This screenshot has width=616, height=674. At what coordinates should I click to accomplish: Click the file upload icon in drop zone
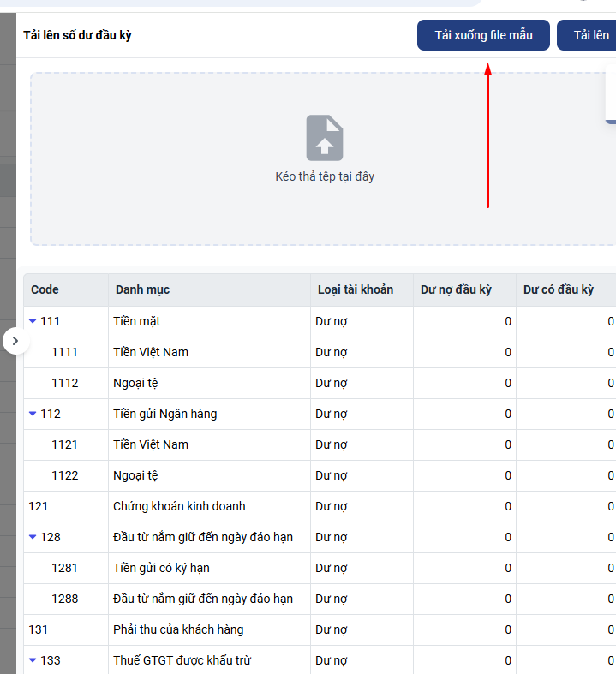[325, 138]
